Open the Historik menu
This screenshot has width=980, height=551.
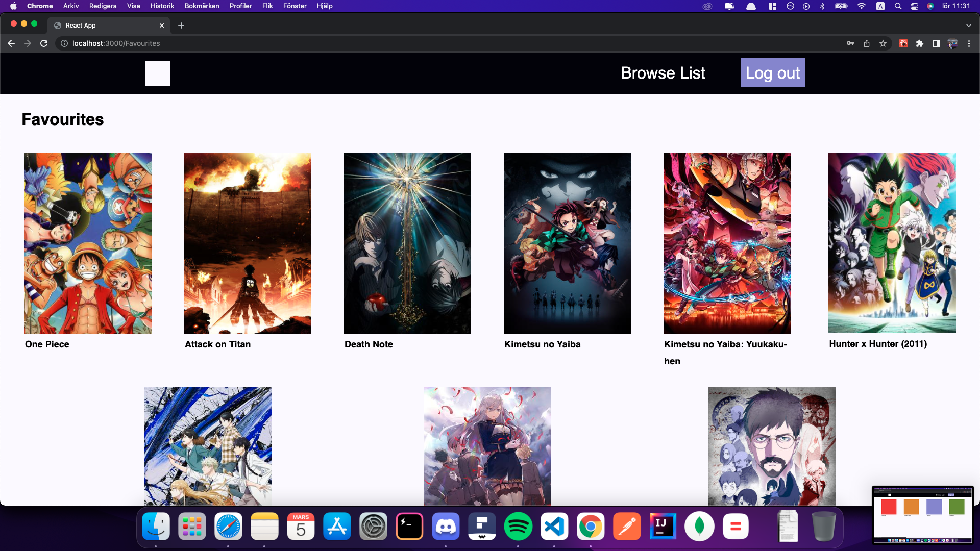click(x=162, y=6)
